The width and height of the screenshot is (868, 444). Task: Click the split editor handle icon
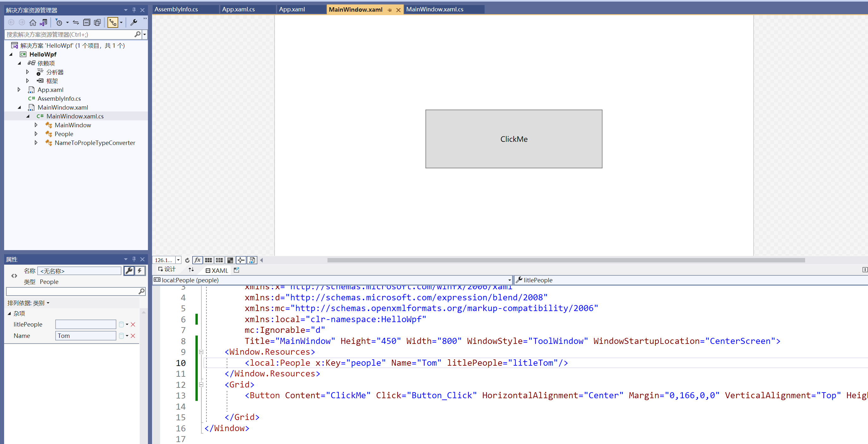pos(865,270)
